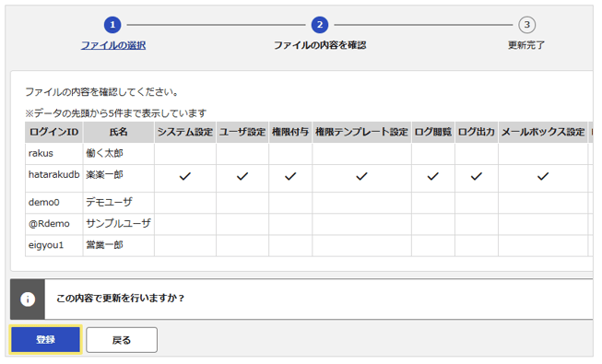This screenshot has height=364, width=602.
Task: Click the この内容で更新を行いますか？ message
Action: click(x=121, y=299)
